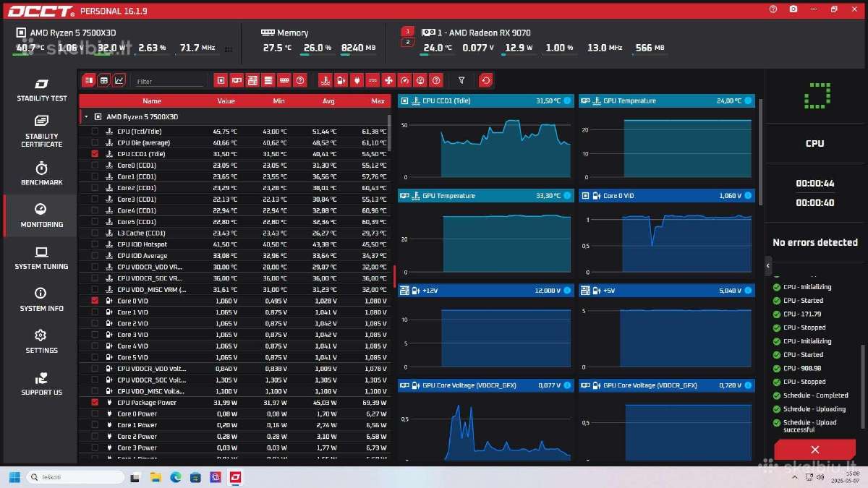Click the CPU VDDCR_SOC Voltage row
The width and height of the screenshot is (868, 488).
tap(235, 380)
